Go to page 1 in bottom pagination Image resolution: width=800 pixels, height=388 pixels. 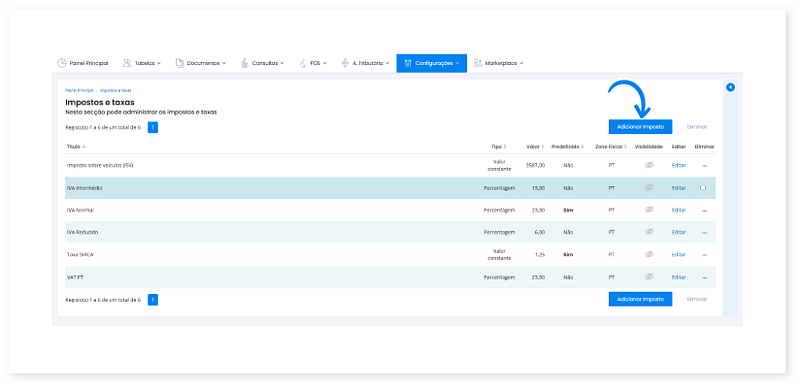point(153,300)
